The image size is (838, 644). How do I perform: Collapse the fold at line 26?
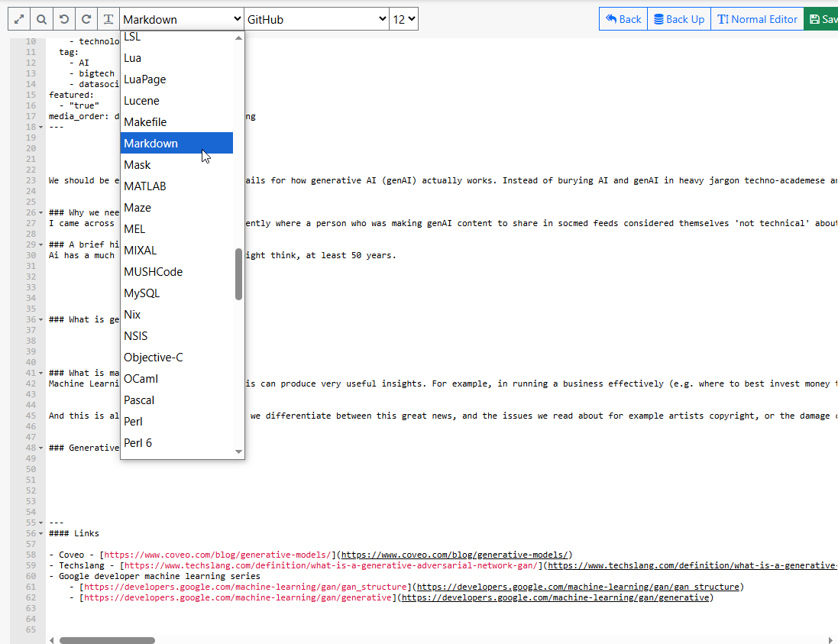(x=41, y=212)
